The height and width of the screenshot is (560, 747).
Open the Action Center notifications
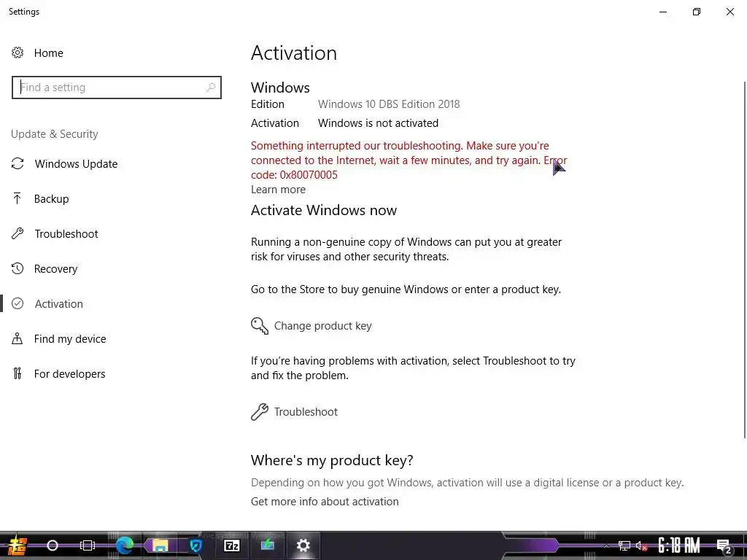click(724, 546)
